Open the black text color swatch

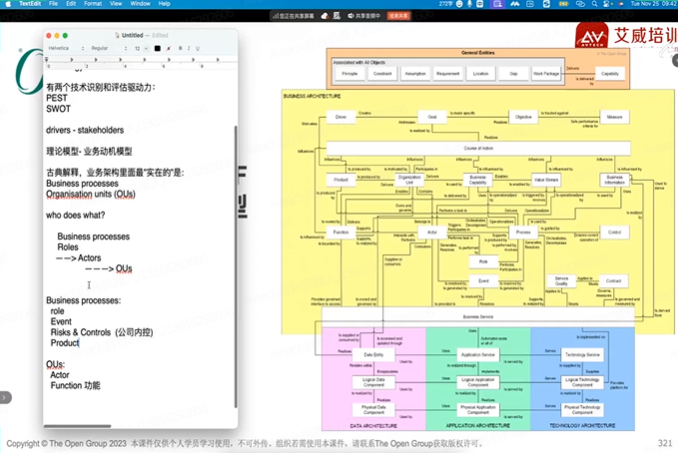tap(157, 48)
